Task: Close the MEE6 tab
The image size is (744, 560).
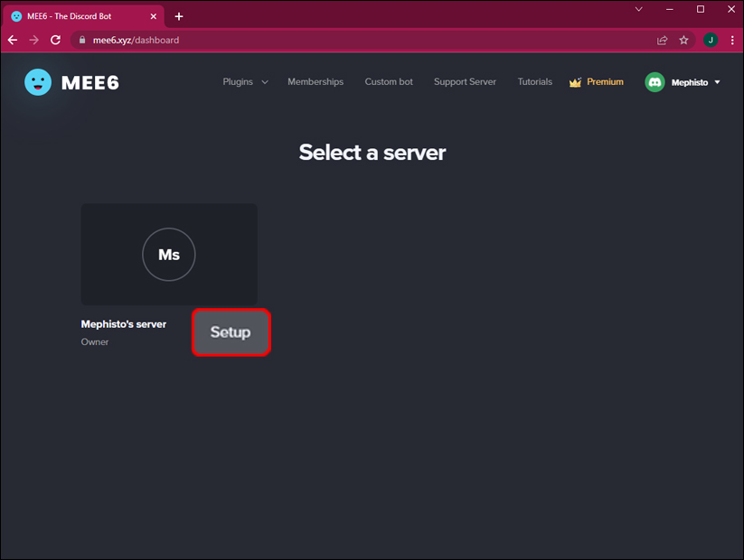Action: tap(154, 16)
